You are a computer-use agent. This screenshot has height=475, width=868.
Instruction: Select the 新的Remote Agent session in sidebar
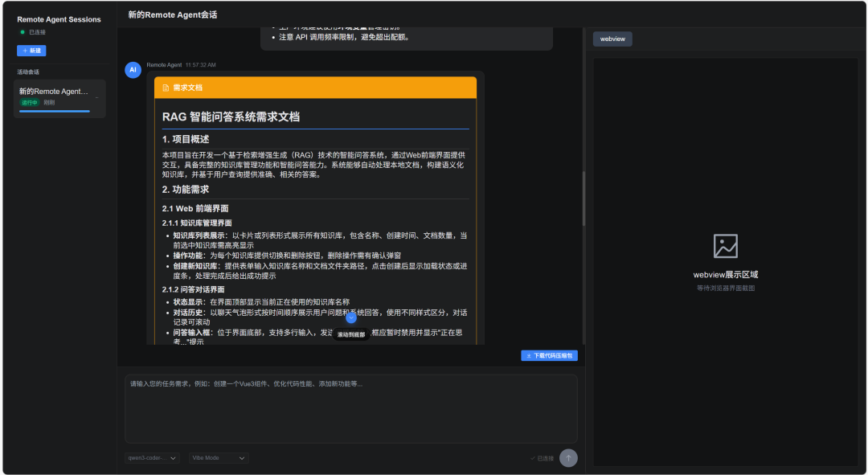coord(53,92)
